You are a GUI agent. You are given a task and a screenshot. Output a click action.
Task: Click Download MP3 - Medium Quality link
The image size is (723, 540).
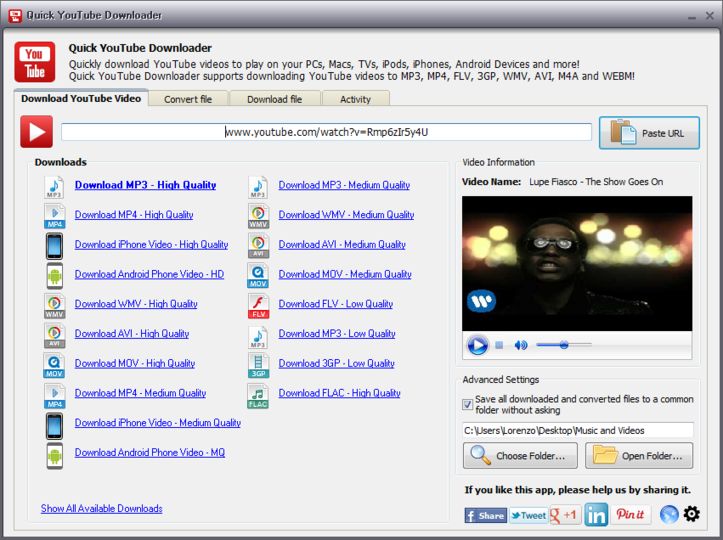(344, 185)
